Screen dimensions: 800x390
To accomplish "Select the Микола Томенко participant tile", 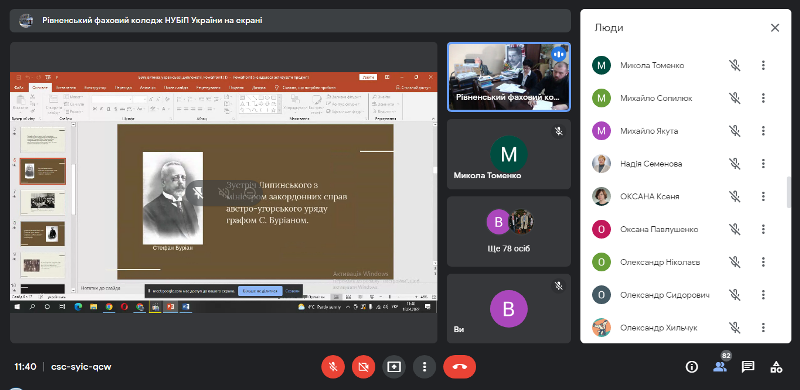I will pos(509,154).
